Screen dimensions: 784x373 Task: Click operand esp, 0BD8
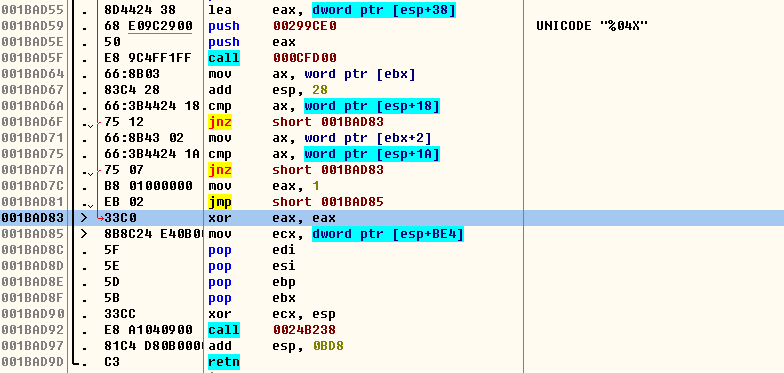coord(308,346)
